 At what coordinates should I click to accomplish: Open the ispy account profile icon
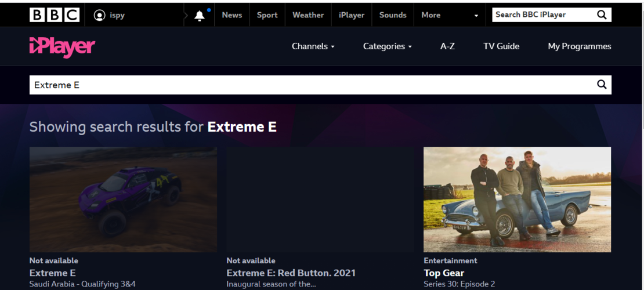click(x=99, y=15)
